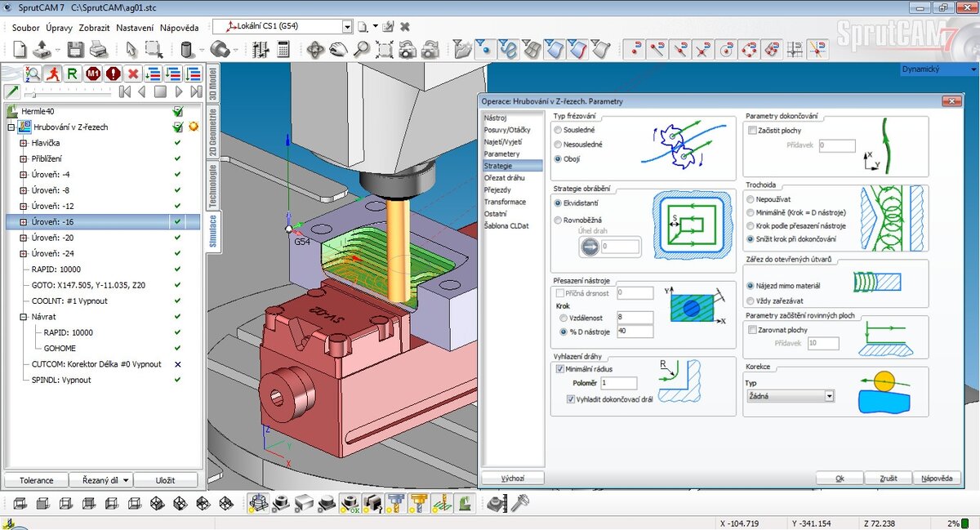Click the zoom-to-fit all icon
The image size is (980, 530).
pos(383,50)
